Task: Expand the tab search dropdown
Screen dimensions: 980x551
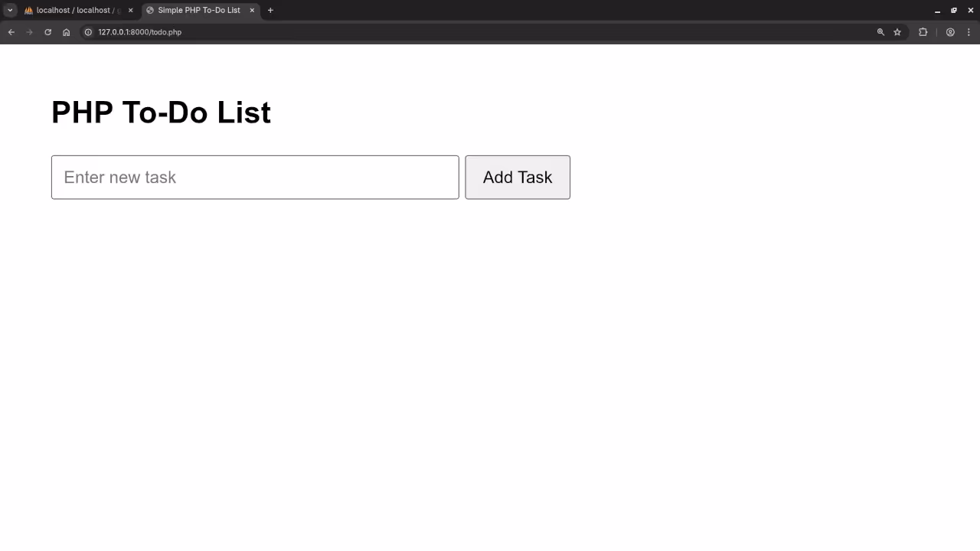Action: pyautogui.click(x=11, y=11)
